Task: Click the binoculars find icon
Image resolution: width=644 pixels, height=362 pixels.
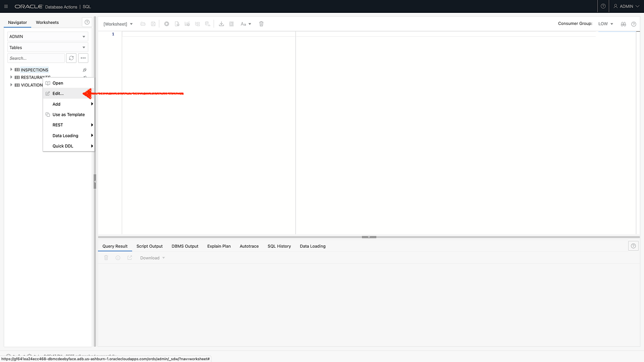Action: tap(623, 24)
